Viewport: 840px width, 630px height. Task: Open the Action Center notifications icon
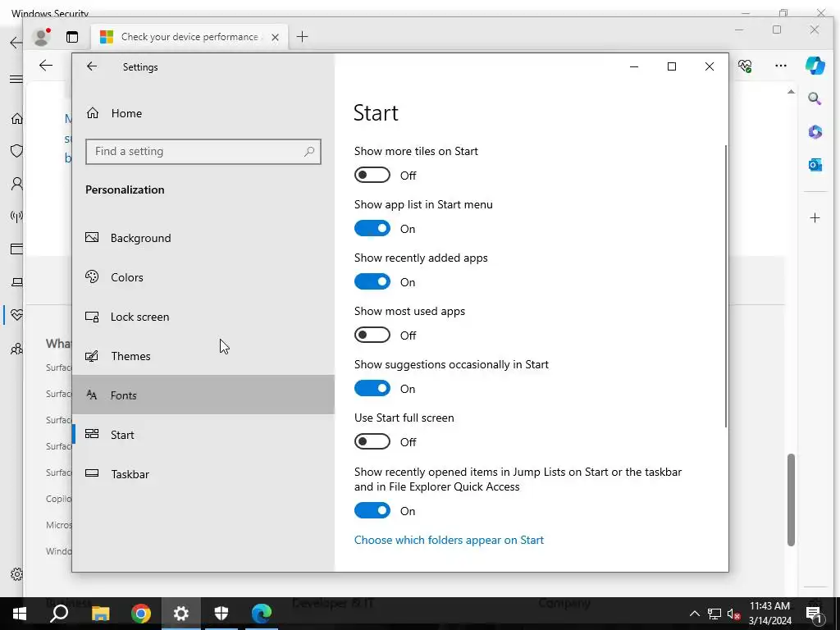815,614
